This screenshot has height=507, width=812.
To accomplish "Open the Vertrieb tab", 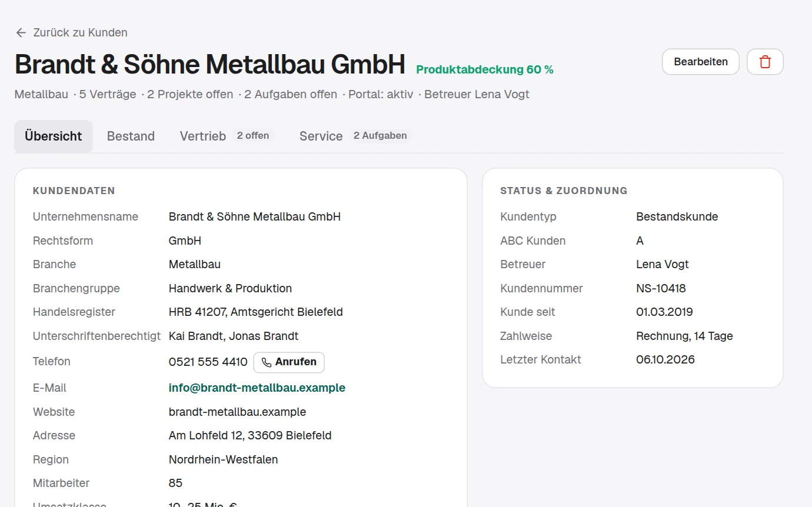I will pyautogui.click(x=226, y=136).
